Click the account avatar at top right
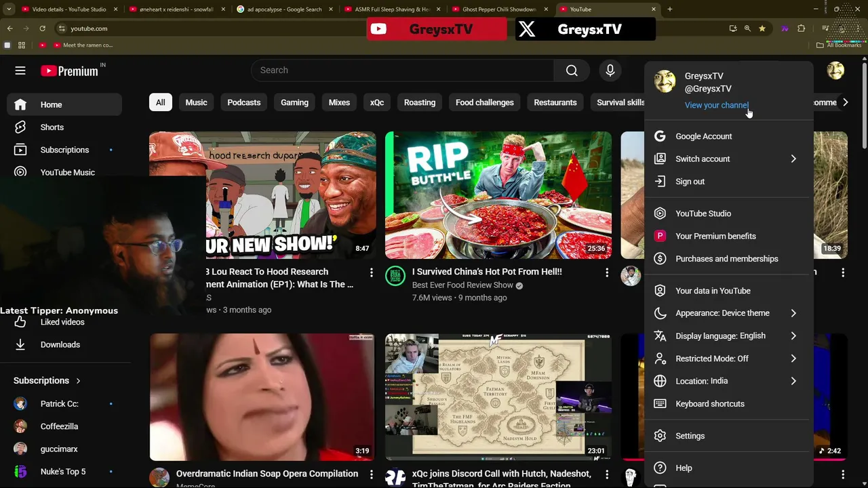Viewport: 868px width, 488px height. pos(835,70)
